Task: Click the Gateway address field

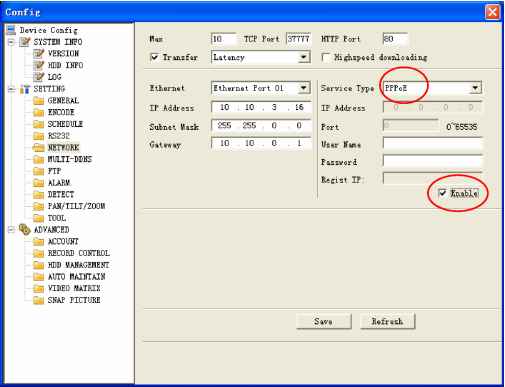Action: coord(261,144)
